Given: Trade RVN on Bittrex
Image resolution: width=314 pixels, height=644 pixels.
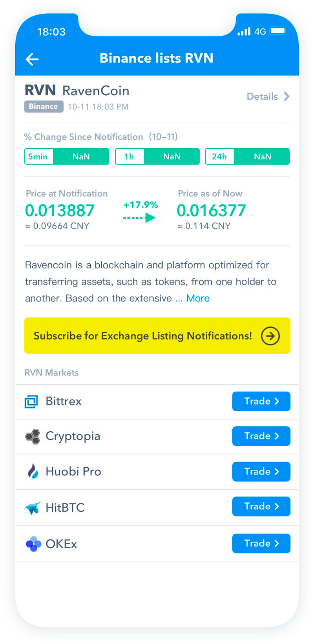Looking at the screenshot, I should 261,401.
